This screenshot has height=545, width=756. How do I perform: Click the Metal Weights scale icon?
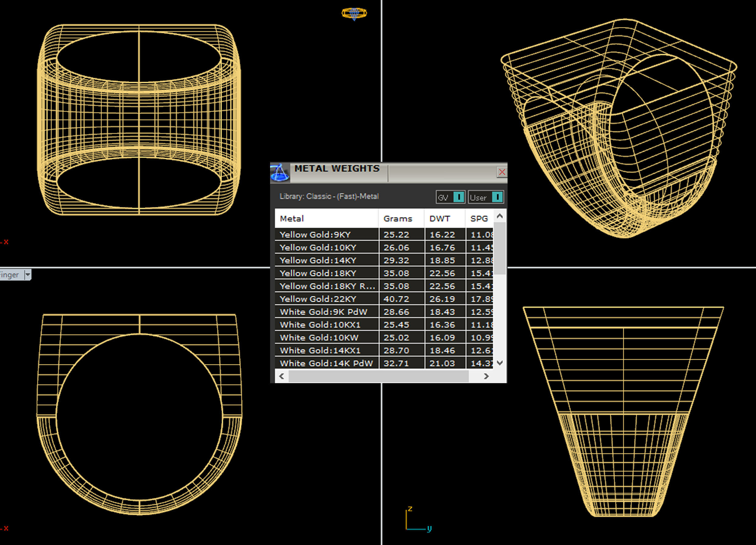coord(280,173)
